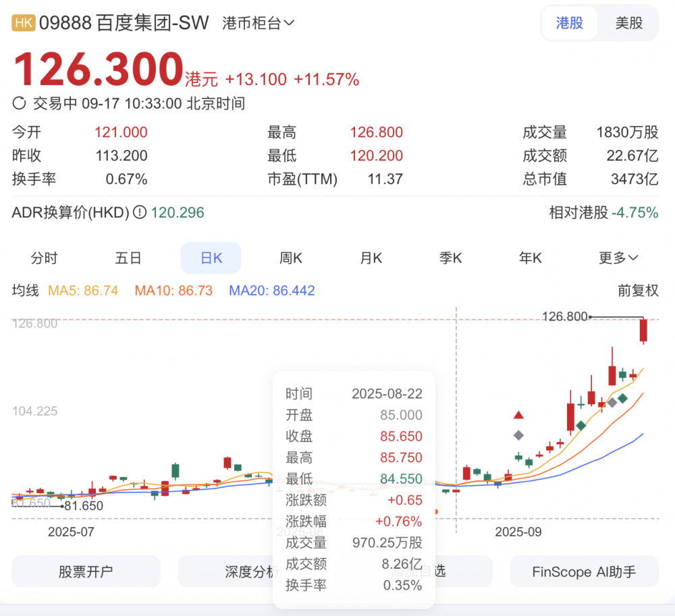Select the 周K chart tab
The height and width of the screenshot is (616, 675).
290,258
